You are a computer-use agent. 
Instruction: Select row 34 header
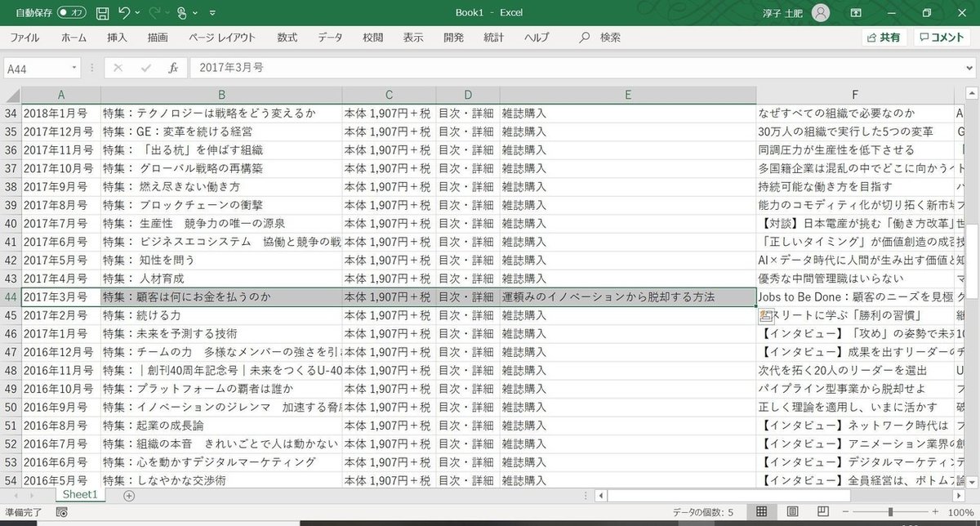coord(11,113)
